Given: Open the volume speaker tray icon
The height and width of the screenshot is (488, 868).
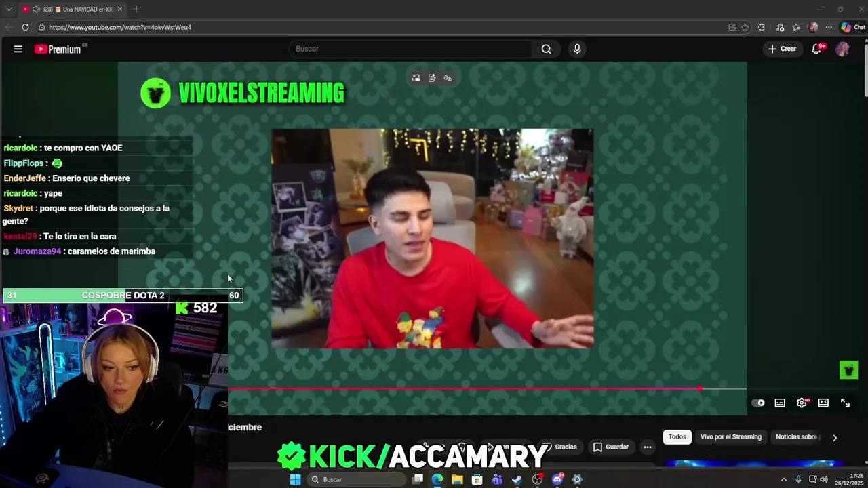Looking at the screenshot, I should 824,479.
